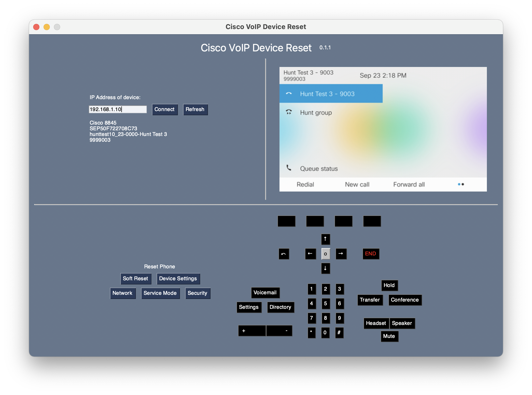Click the Soft Reset button
Viewport: 532px width, 395px height.
point(135,278)
